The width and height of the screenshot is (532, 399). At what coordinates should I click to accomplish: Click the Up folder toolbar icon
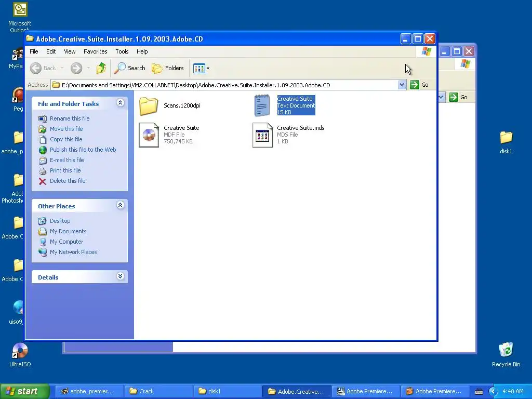pyautogui.click(x=101, y=68)
